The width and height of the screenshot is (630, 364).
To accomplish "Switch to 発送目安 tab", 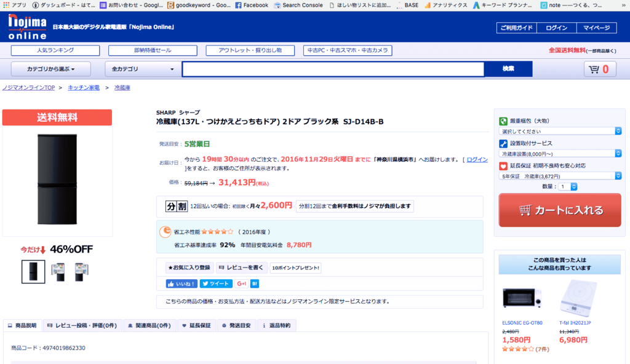I will 237,325.
